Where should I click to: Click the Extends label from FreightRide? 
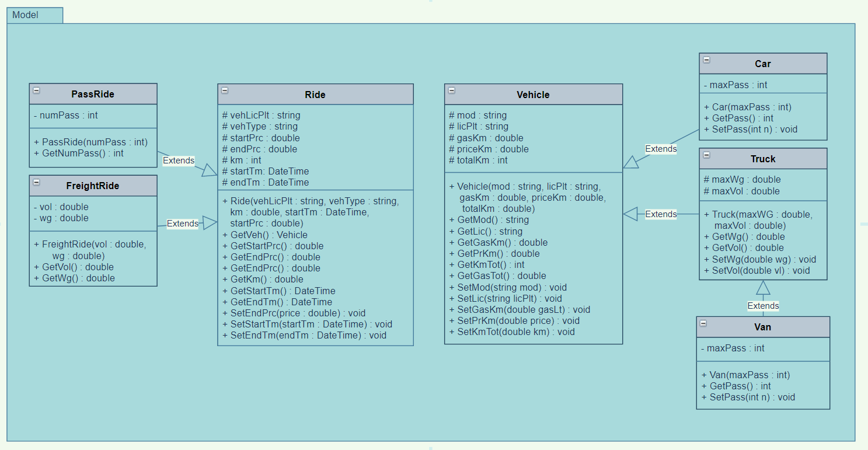click(x=183, y=223)
